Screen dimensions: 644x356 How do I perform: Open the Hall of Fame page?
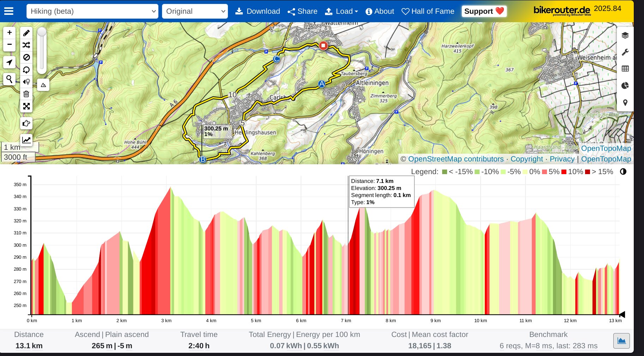click(x=428, y=11)
